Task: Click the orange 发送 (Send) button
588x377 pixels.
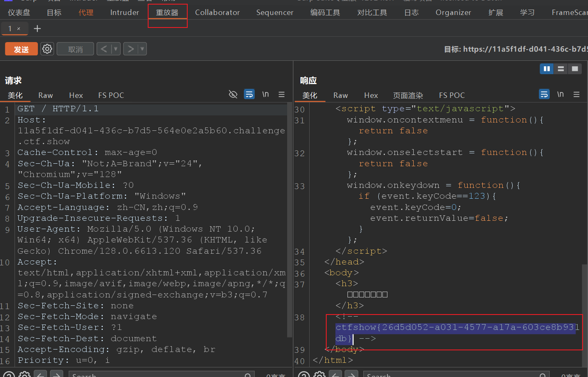Action: [21, 49]
